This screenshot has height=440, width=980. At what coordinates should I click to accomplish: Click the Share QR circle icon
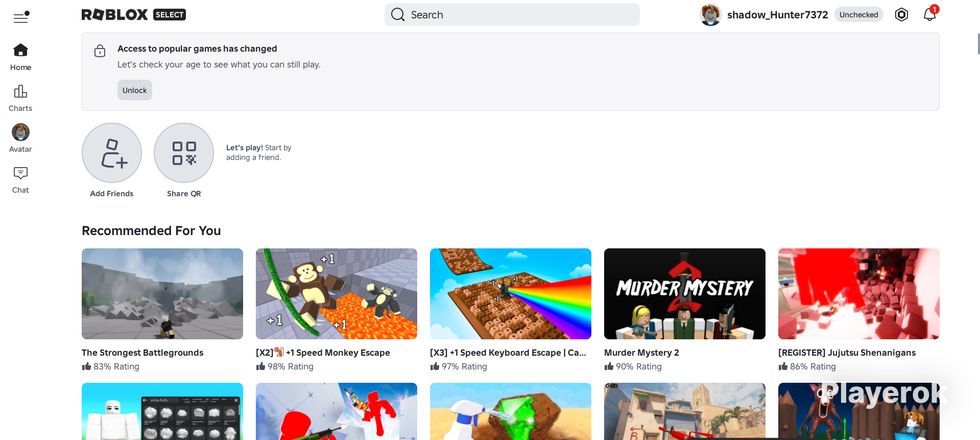(184, 153)
